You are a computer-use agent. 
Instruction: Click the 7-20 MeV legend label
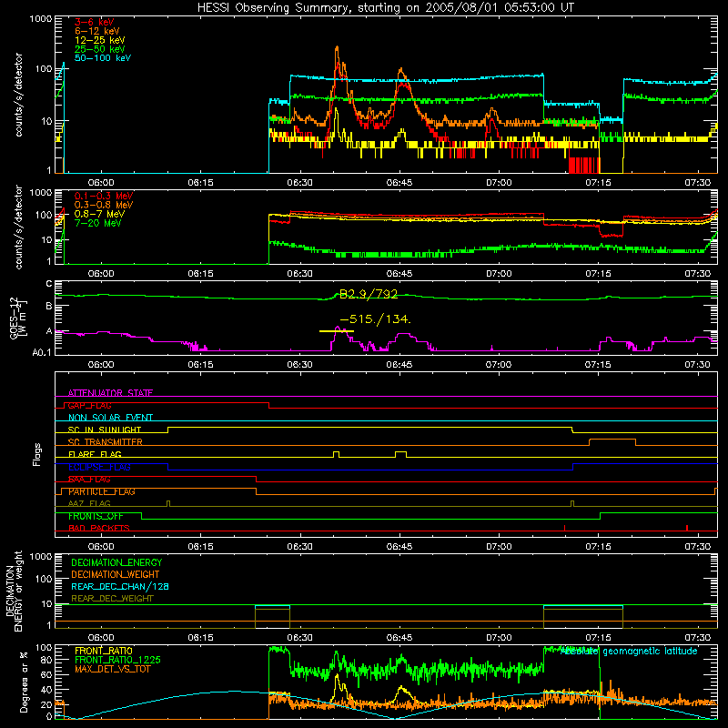[98, 223]
